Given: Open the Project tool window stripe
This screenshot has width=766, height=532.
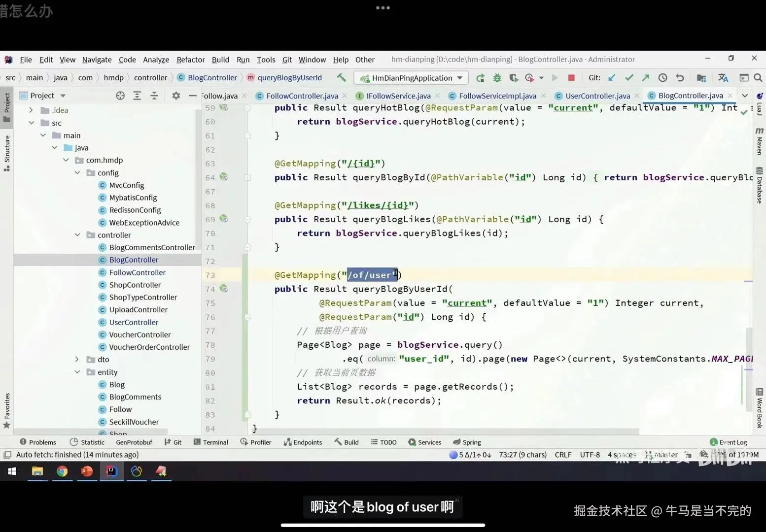Looking at the screenshot, I should 7,107.
